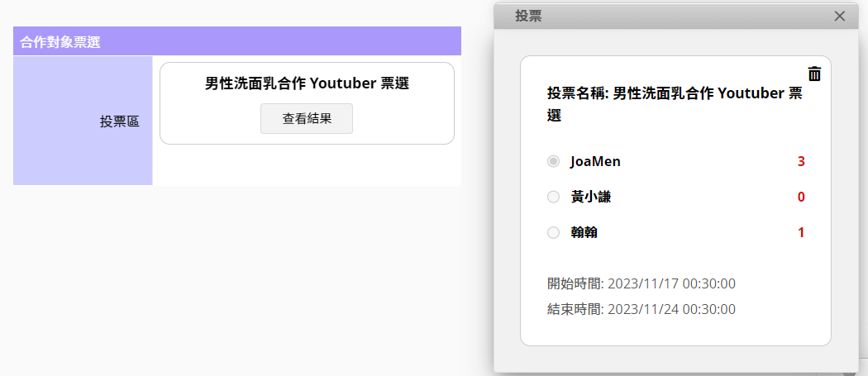Click poll title above the 查看結果 button

pyautogui.click(x=307, y=83)
